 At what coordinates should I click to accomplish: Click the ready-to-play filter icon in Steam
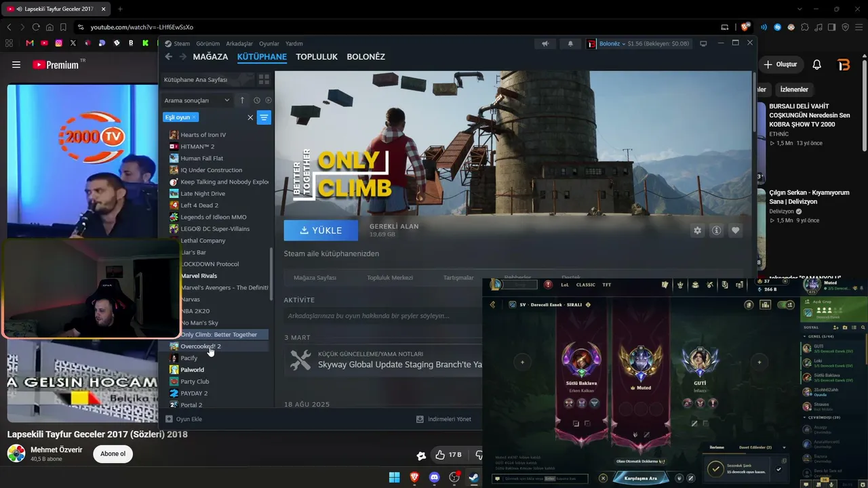click(269, 100)
